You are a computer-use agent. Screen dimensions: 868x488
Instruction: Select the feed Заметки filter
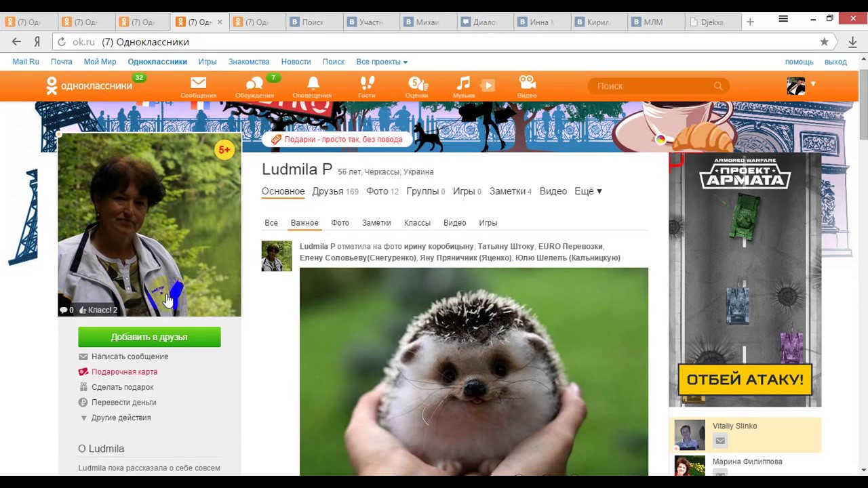376,223
